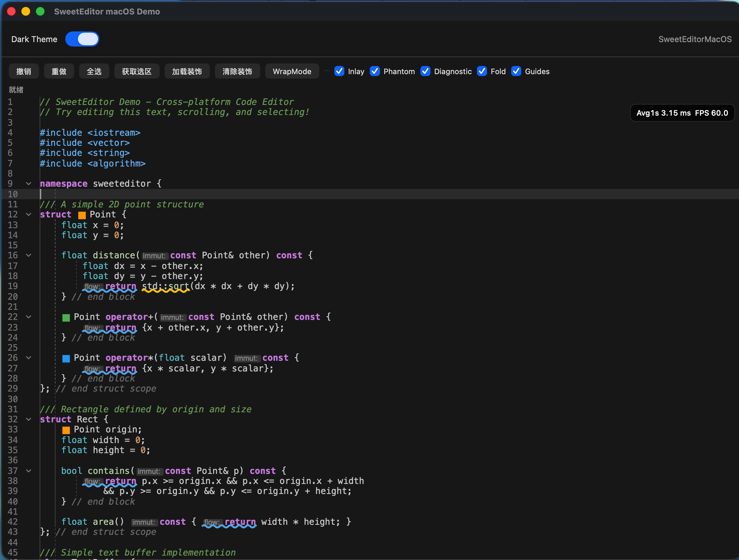
Task: Click 'float width = 0;' on line 34
Action: pos(103,440)
